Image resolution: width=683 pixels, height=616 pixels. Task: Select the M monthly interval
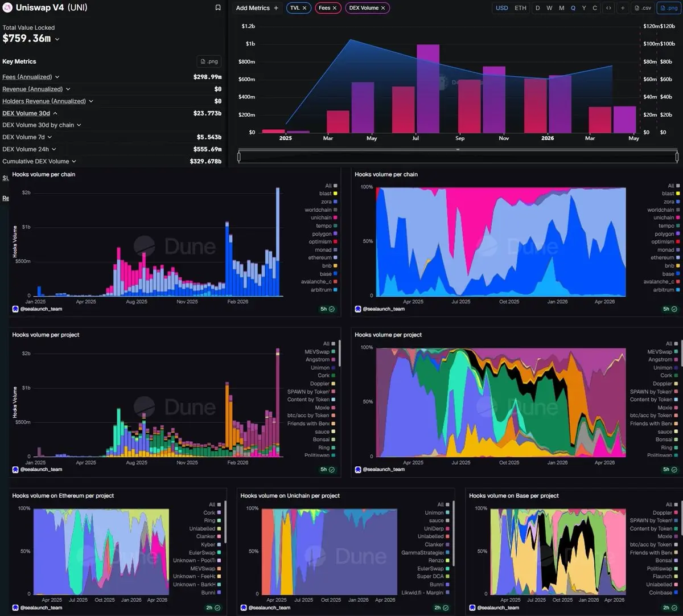click(x=561, y=8)
